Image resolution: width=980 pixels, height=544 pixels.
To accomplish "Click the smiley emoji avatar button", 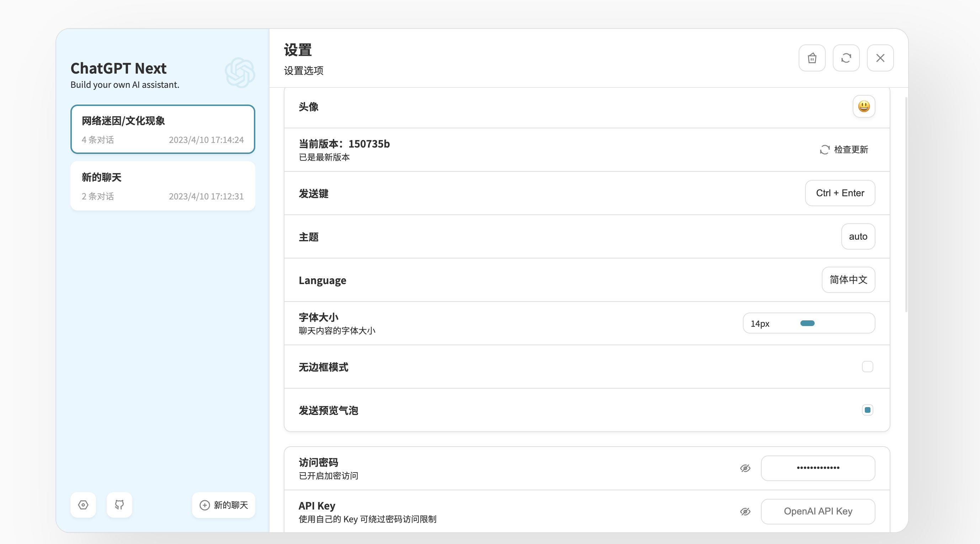I will (x=864, y=107).
